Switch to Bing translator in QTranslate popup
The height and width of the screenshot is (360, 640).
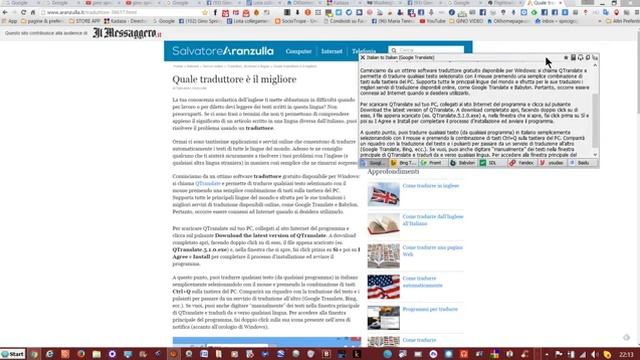click(x=403, y=163)
